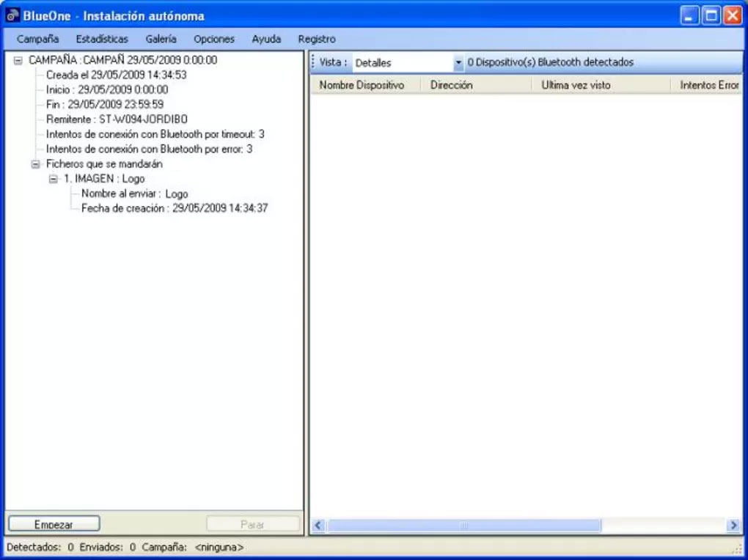Click the toolbar grip handle before Vista
Viewport: 748px width, 560px height.
point(313,62)
